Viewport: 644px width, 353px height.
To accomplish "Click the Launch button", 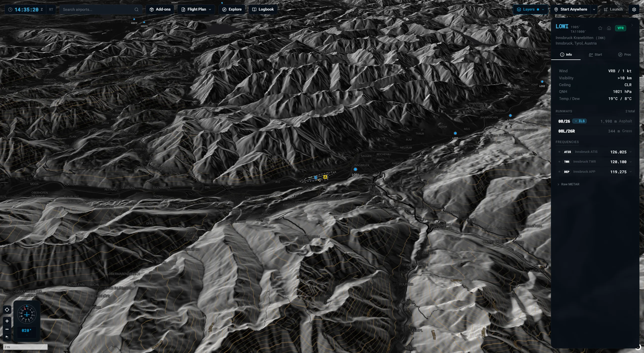I will click(613, 10).
